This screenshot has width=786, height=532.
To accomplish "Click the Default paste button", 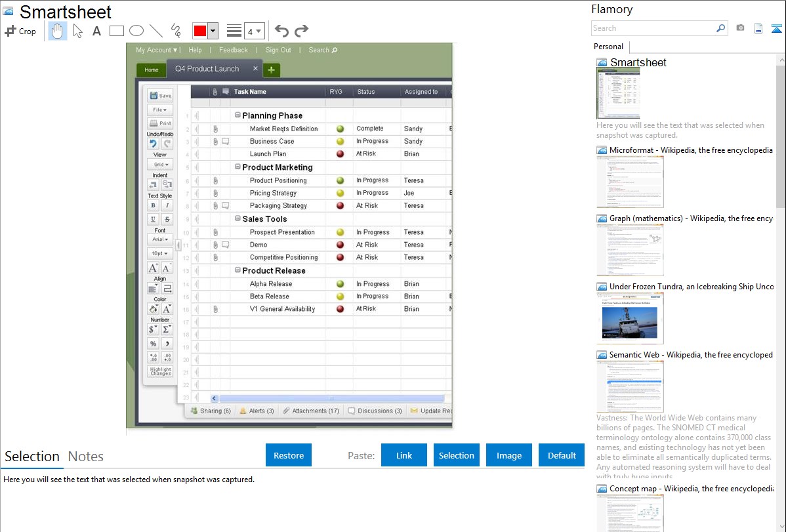I will coord(562,455).
